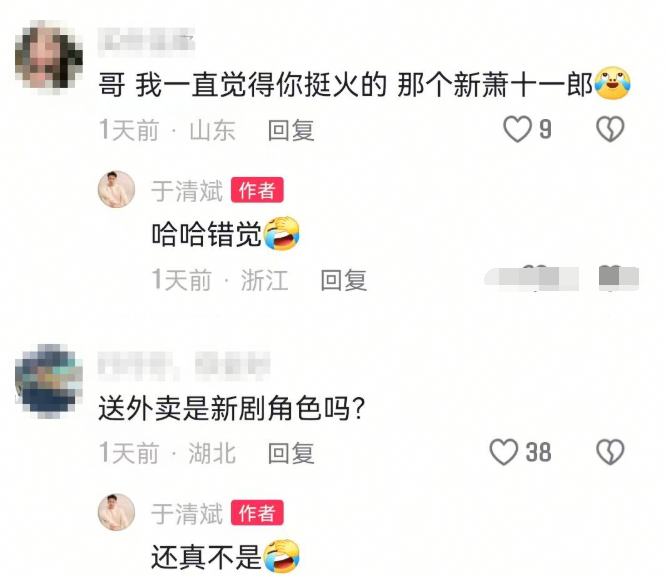Tap the 作者 badge on second reply
This screenshot has width=668, height=578.
point(257,513)
